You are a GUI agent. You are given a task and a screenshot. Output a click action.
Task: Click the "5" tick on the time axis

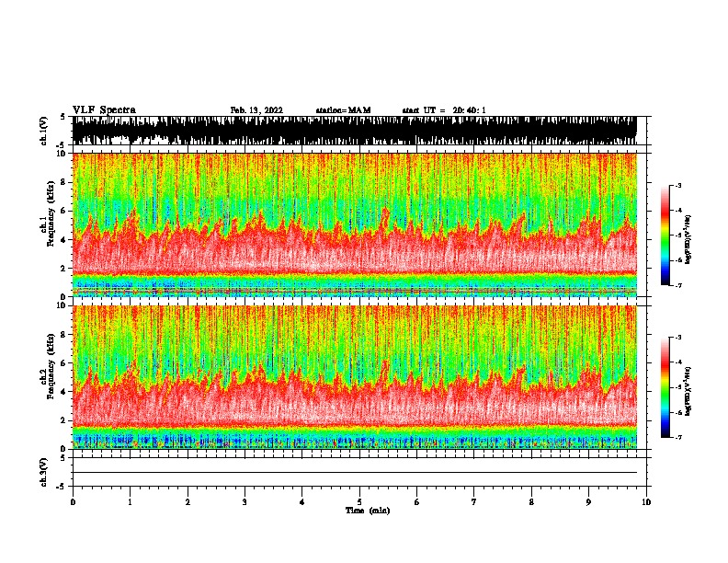point(359,502)
